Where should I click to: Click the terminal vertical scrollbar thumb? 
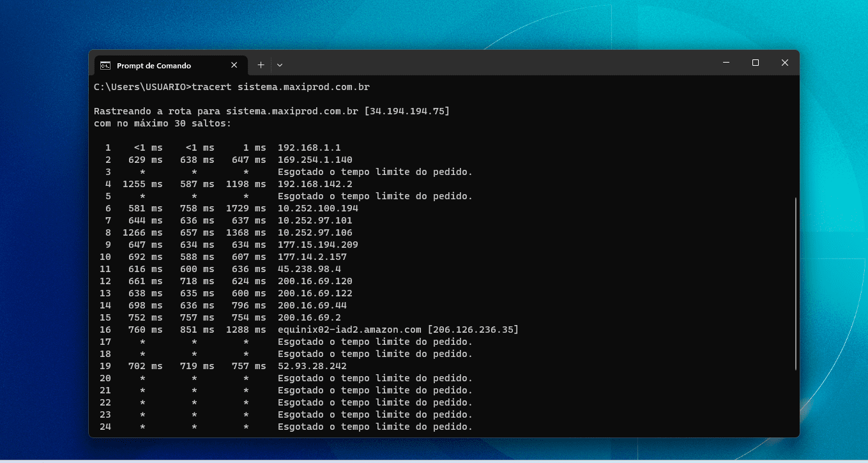coord(795,284)
